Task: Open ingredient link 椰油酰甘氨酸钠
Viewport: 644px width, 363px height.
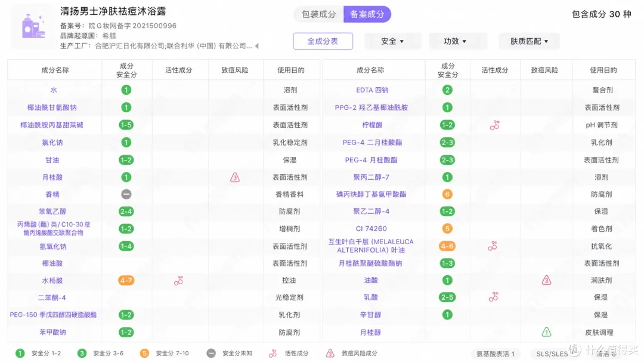Action: [52, 107]
